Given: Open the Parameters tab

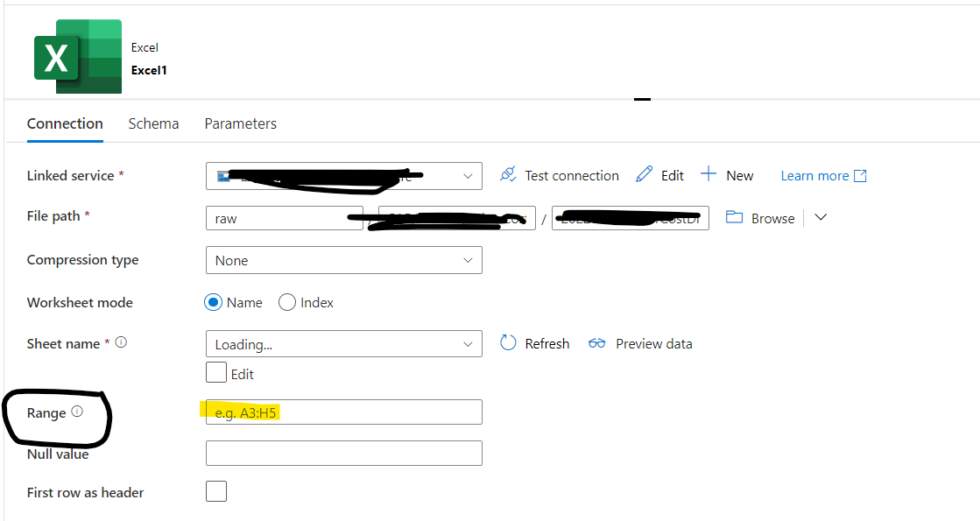Looking at the screenshot, I should tap(241, 123).
